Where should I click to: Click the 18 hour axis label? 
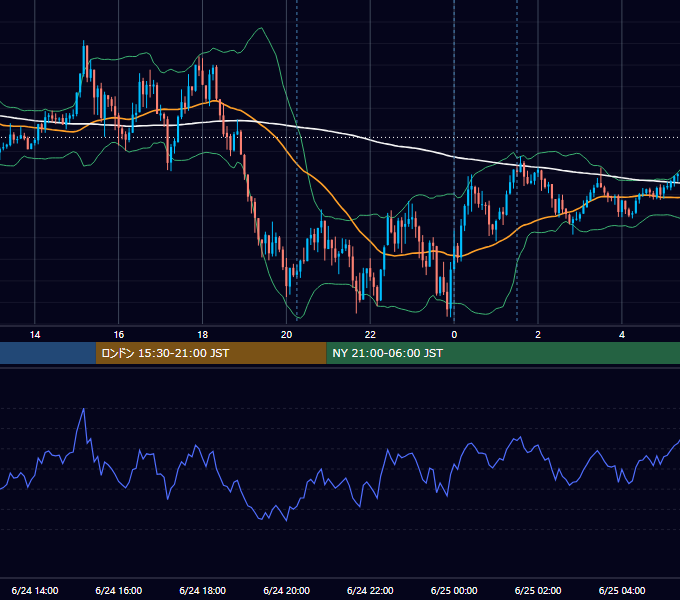click(203, 334)
